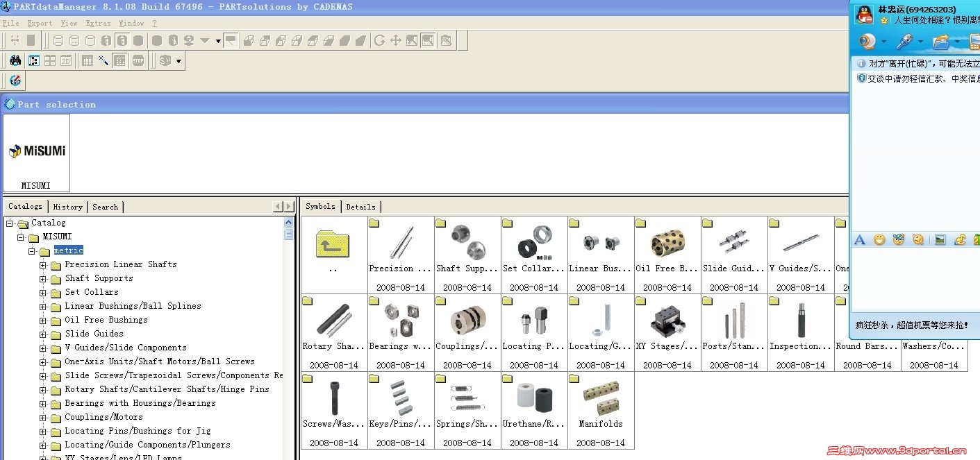
Task: Select Slide Guides in the tree
Action: tap(94, 334)
